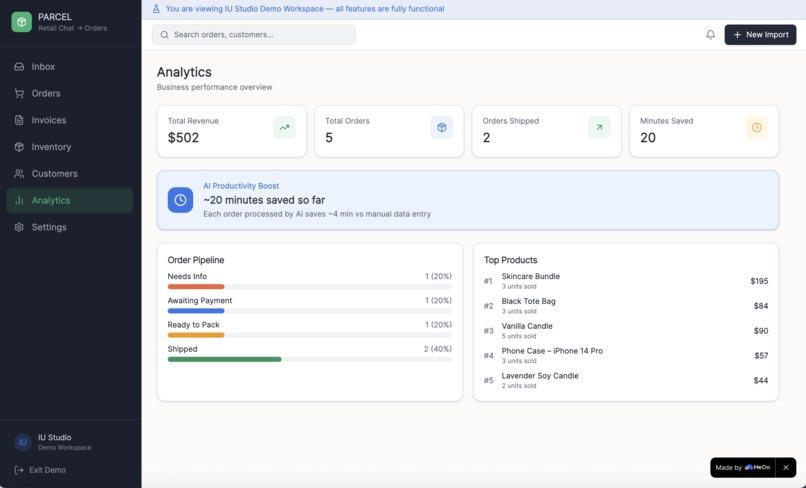Click the Orders cart icon in sidebar
Image resolution: width=806 pixels, height=488 pixels.
(19, 93)
